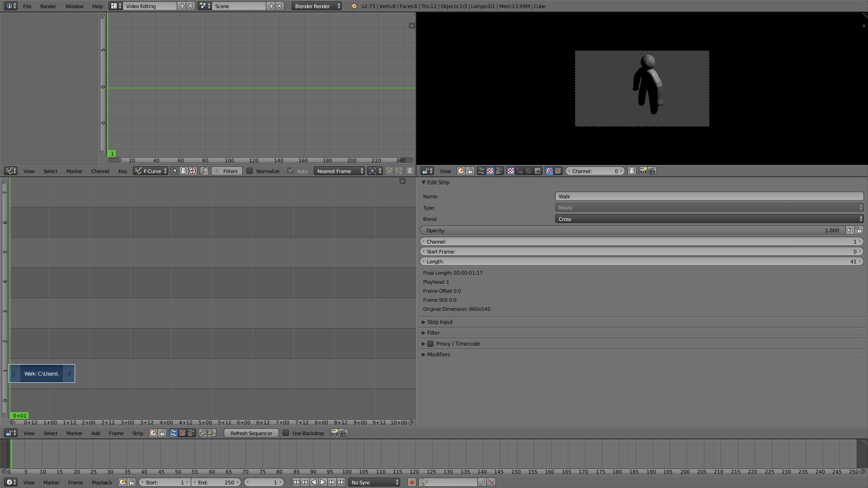Switch preview to histogram display mode
Screen dimensions: 868x488
[538, 171]
